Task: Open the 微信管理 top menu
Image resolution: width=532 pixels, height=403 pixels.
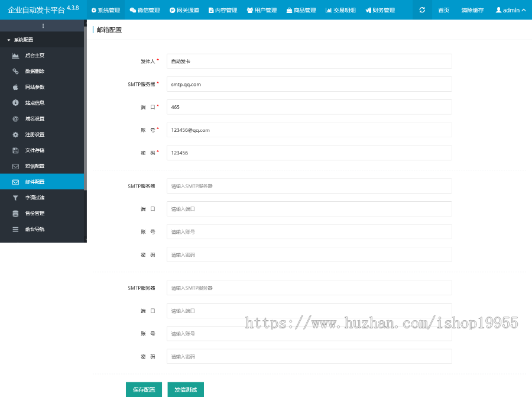Action: 145,10
